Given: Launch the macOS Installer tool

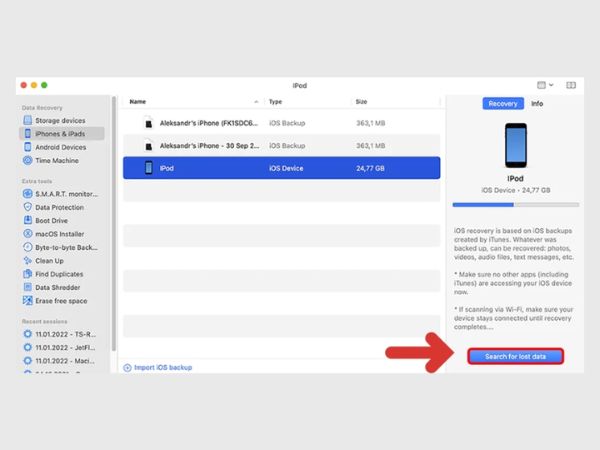Looking at the screenshot, I should click(60, 233).
